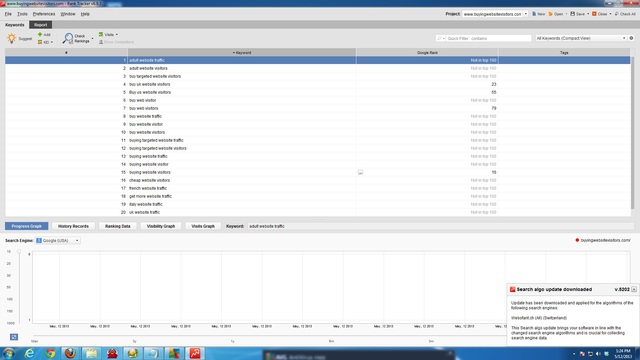Expand the Project website dropdown
640x360 pixels.
tap(525, 14)
